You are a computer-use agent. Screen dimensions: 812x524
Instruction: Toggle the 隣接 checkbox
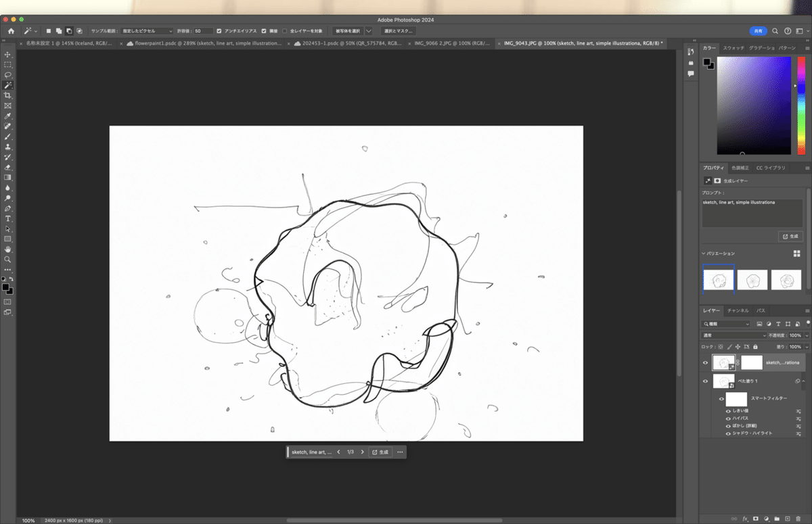[264, 31]
